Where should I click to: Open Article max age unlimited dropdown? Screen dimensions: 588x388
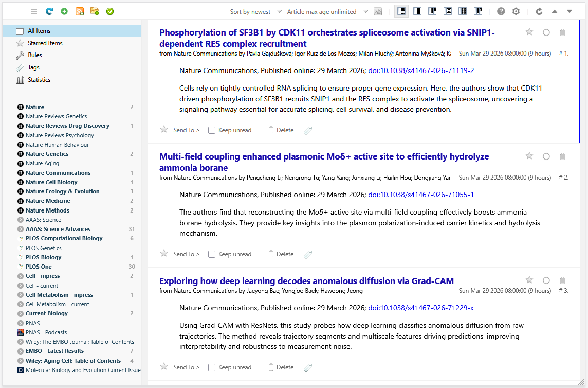pos(327,12)
